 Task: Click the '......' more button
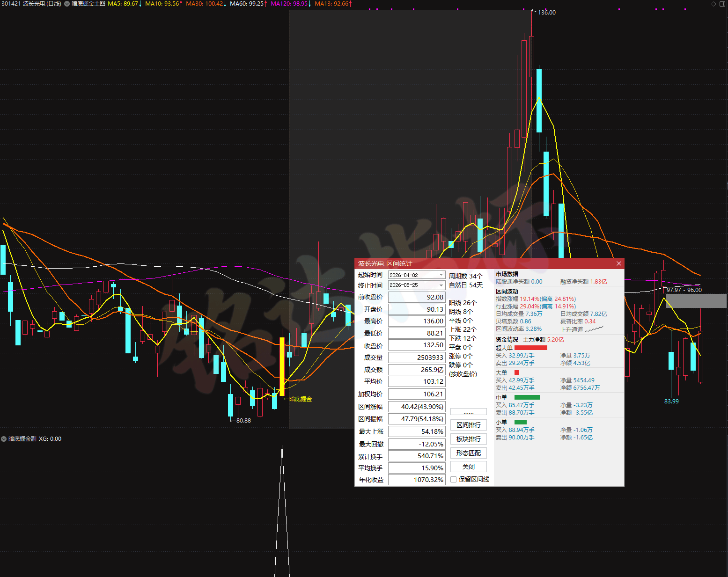(x=469, y=412)
